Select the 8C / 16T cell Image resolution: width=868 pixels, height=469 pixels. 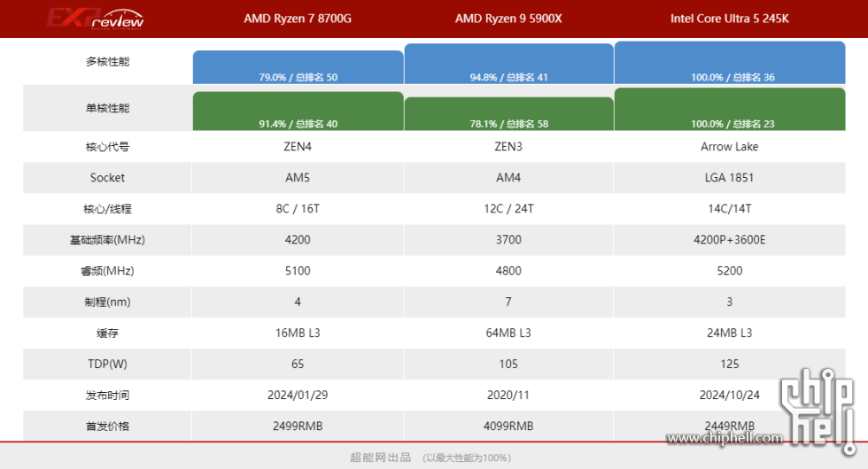point(298,209)
